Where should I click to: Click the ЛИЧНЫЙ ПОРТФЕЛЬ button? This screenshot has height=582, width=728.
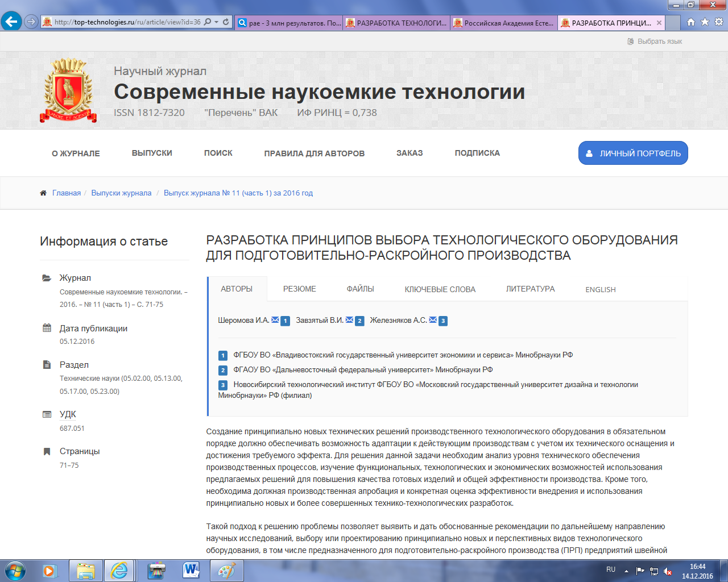pyautogui.click(x=633, y=153)
